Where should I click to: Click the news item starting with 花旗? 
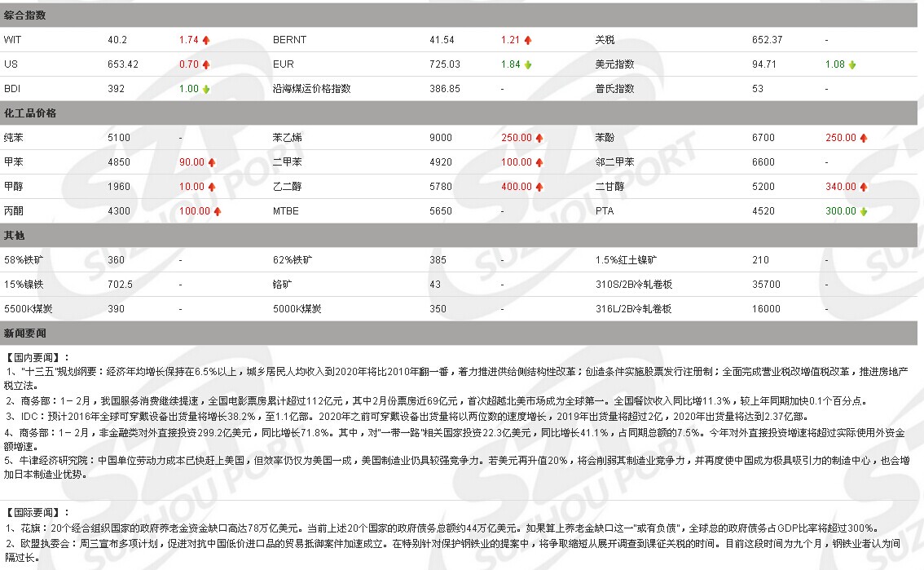[442, 528]
